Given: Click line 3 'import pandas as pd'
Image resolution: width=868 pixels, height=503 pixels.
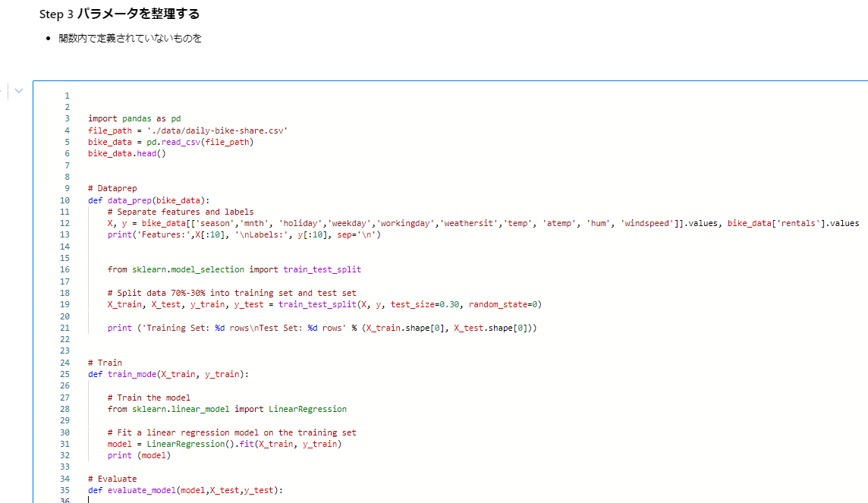Looking at the screenshot, I should 134,118.
